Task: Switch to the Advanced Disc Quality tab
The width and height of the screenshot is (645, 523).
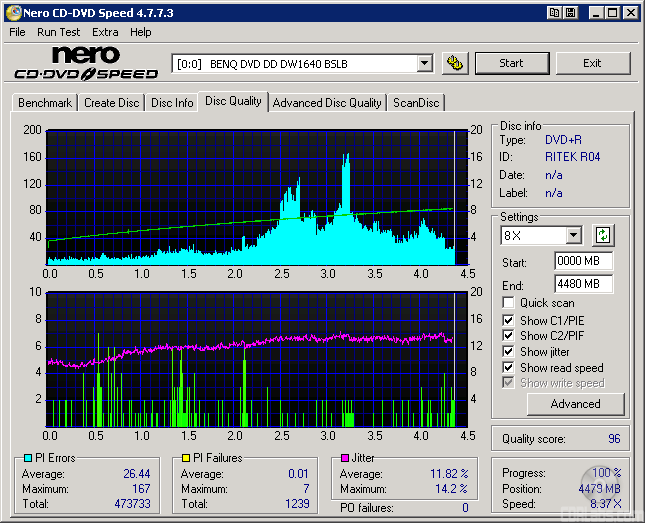Action: pos(327,102)
